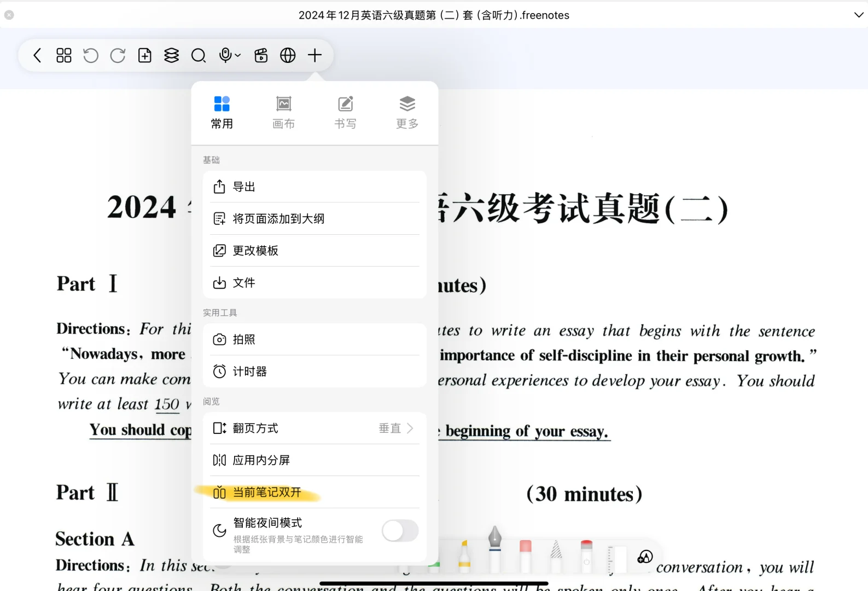Select the red-capped laser pointer
The height and width of the screenshot is (591, 868).
586,555
